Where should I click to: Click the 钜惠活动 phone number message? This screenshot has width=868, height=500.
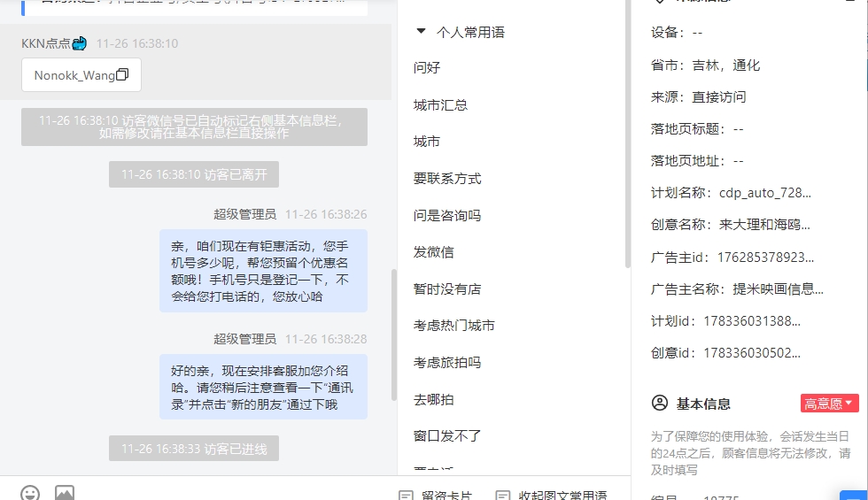[x=264, y=271]
